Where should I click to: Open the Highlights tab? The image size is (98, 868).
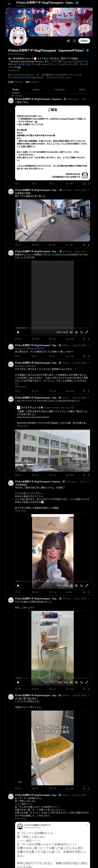point(60,90)
